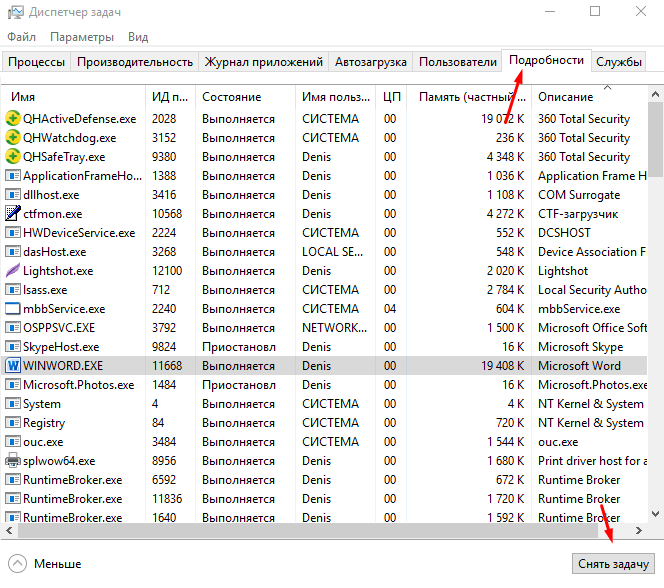Switch to the Производительность tab
664x588 pixels.
pos(135,62)
